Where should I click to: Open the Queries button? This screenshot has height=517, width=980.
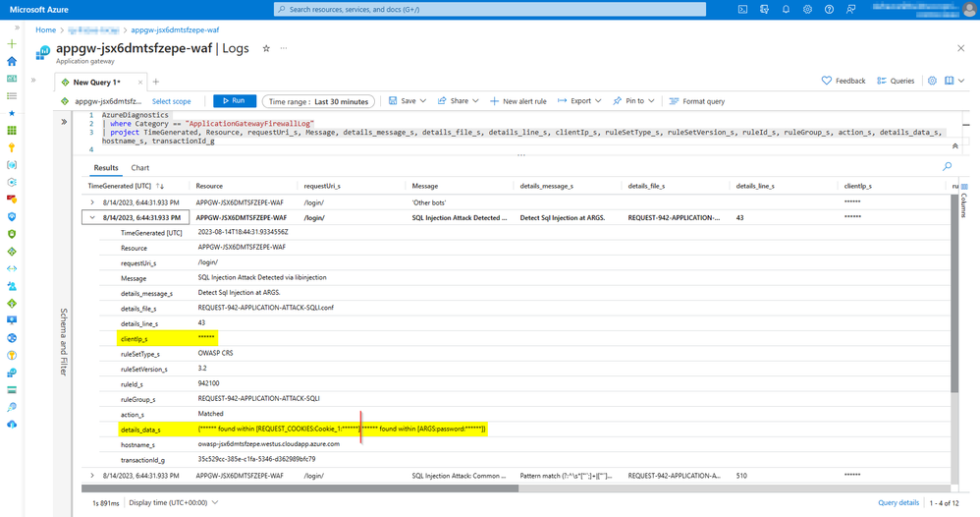pyautogui.click(x=896, y=81)
